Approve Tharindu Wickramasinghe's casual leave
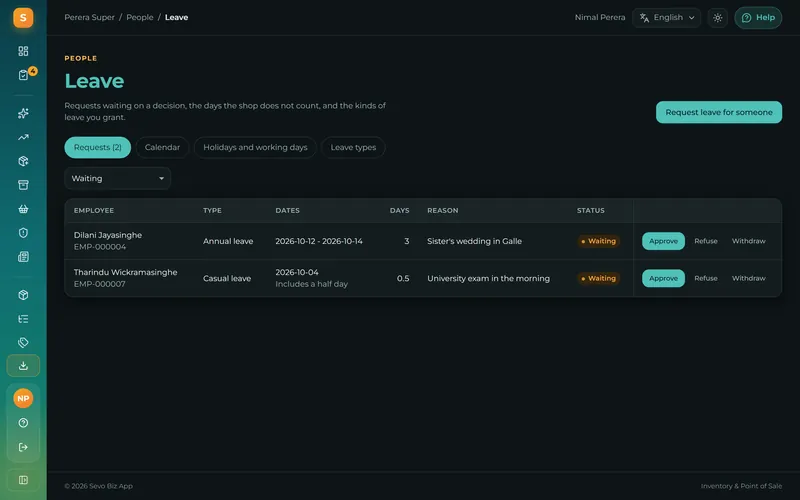800x500 pixels. 663,279
